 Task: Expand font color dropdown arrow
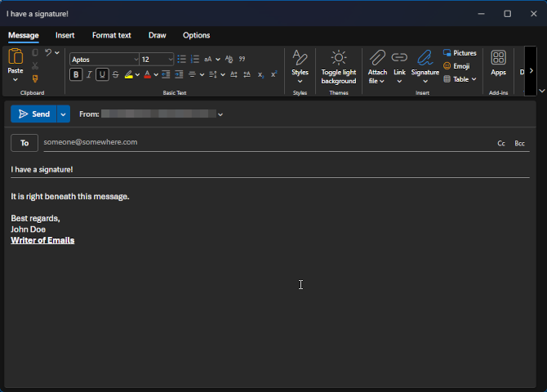[156, 74]
